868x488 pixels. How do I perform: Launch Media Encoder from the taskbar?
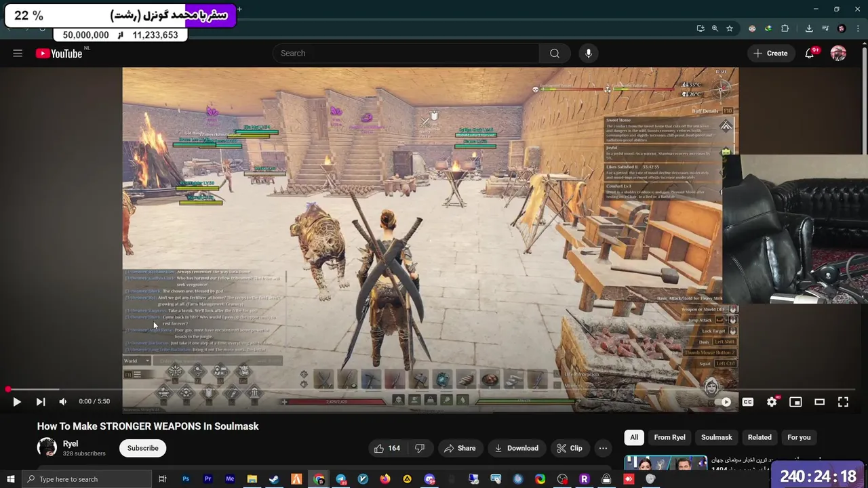[x=230, y=479]
